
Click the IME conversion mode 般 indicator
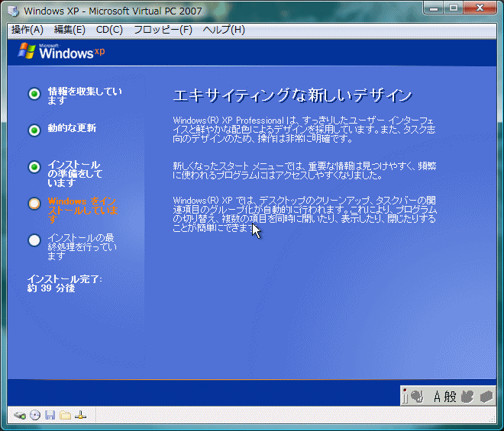point(450,397)
